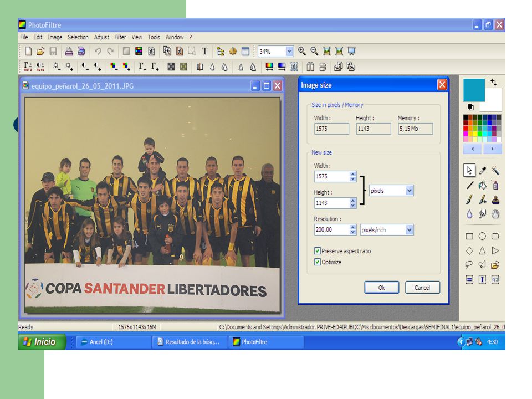Viewport: 532px width, 399px height.
Task: Undo the last action
Action: point(98,51)
